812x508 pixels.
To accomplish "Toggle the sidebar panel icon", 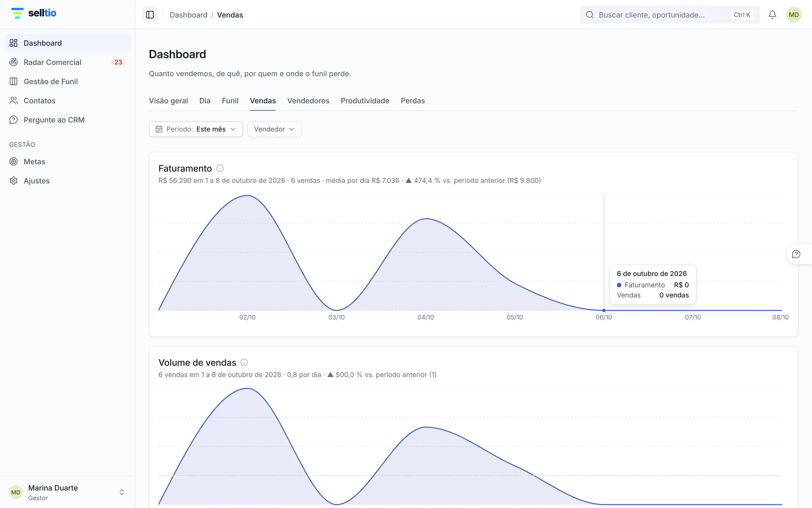I will (x=150, y=15).
